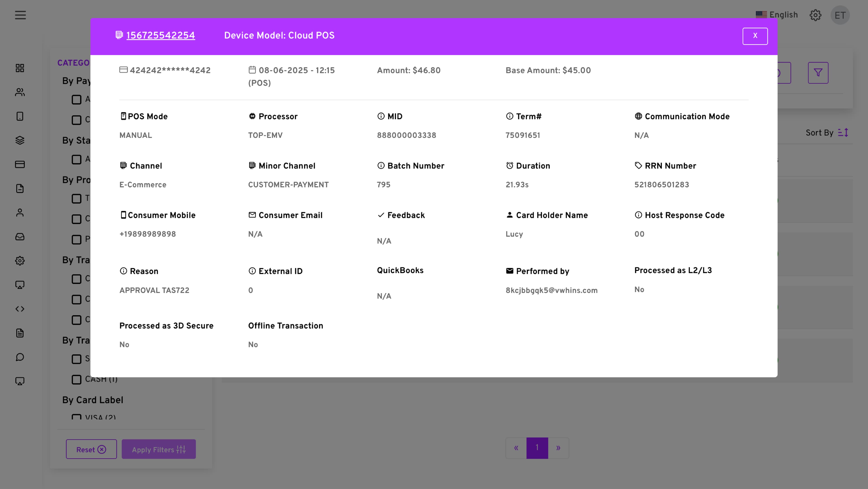Open the dashboard grid icon in sidebar

tap(20, 68)
